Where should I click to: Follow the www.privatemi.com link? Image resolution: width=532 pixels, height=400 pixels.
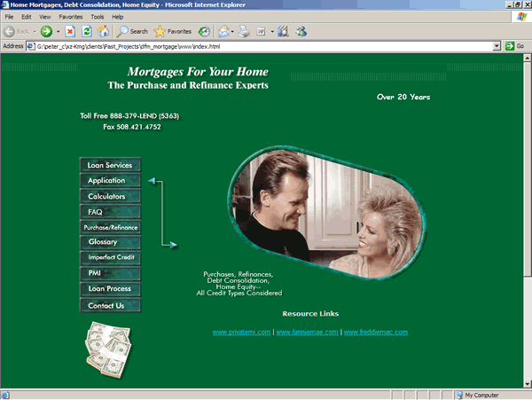(241, 332)
